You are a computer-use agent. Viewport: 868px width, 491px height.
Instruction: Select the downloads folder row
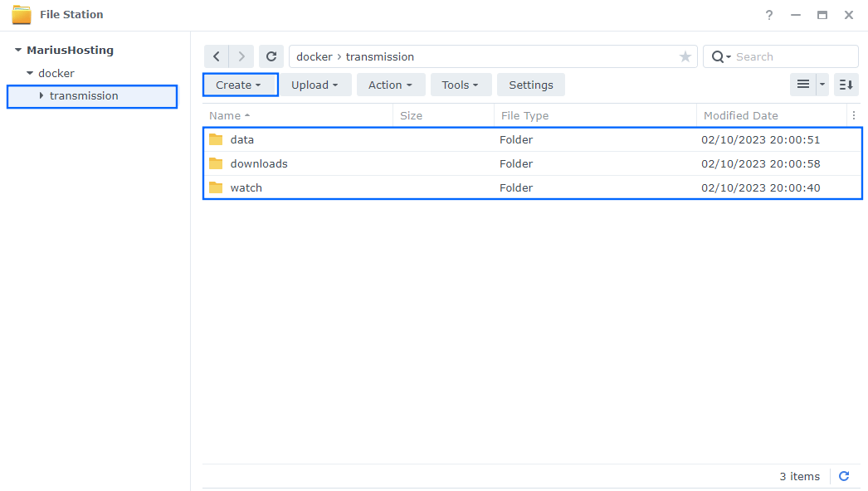tap(259, 163)
